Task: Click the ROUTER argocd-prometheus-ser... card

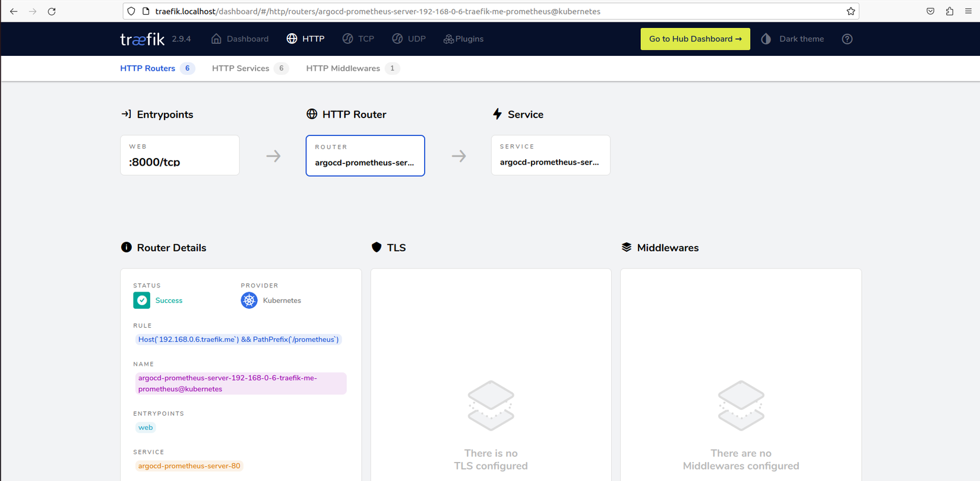Action: tap(365, 156)
